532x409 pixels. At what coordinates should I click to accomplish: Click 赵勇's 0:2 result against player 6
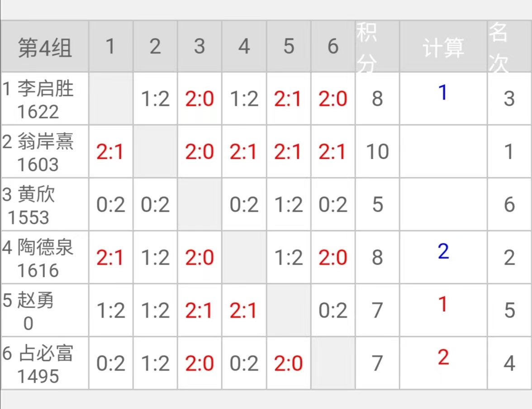(333, 311)
